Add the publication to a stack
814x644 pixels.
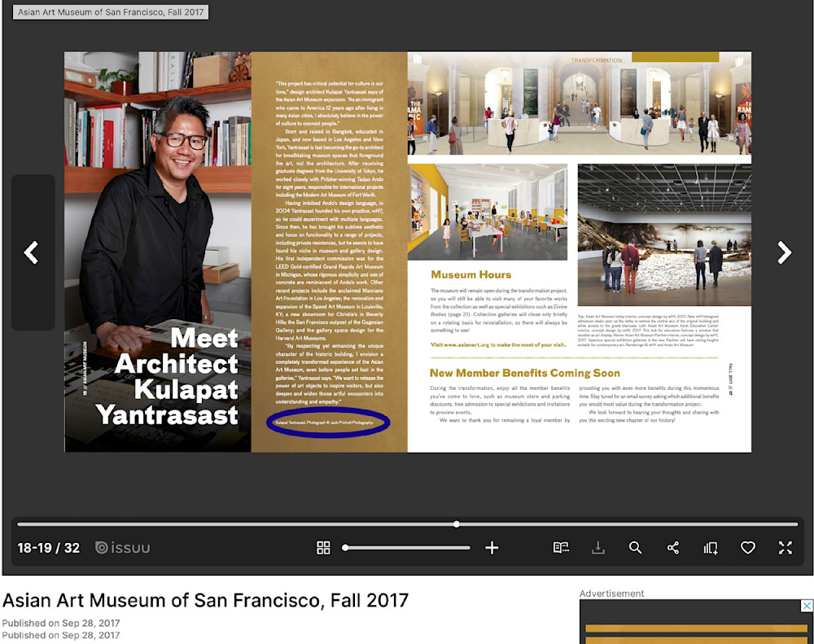(x=710, y=548)
